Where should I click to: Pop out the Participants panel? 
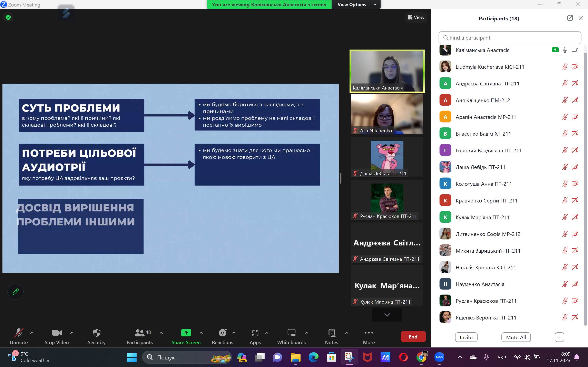[x=570, y=18]
